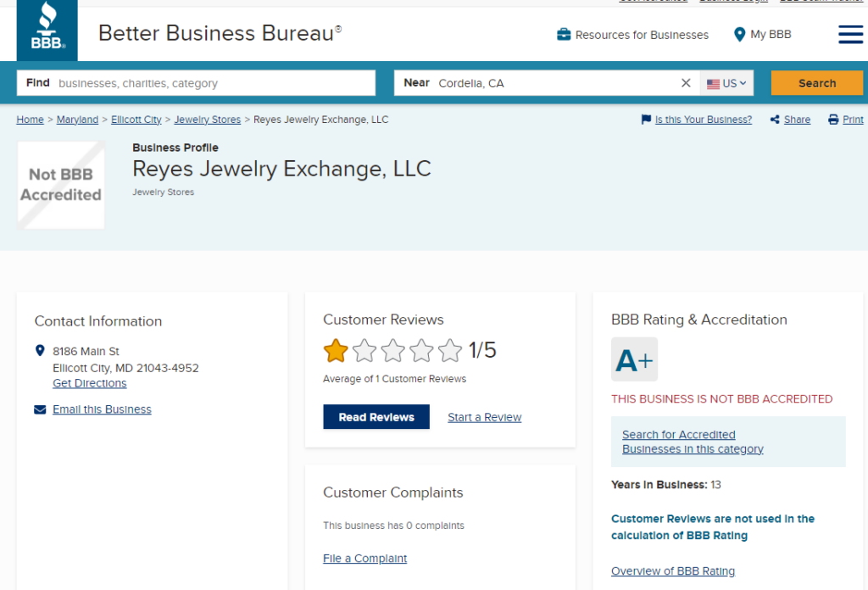
Task: Click the printer icon
Action: coord(833,119)
